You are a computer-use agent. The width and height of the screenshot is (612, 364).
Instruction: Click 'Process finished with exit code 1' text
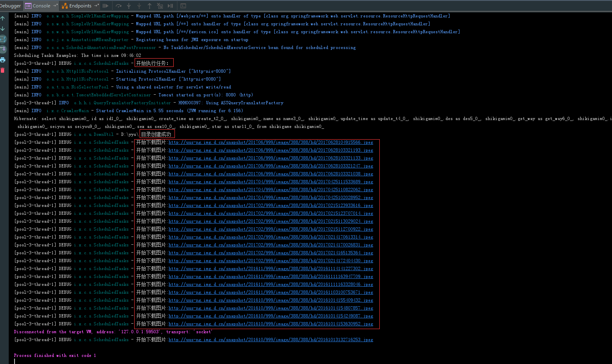click(55, 355)
